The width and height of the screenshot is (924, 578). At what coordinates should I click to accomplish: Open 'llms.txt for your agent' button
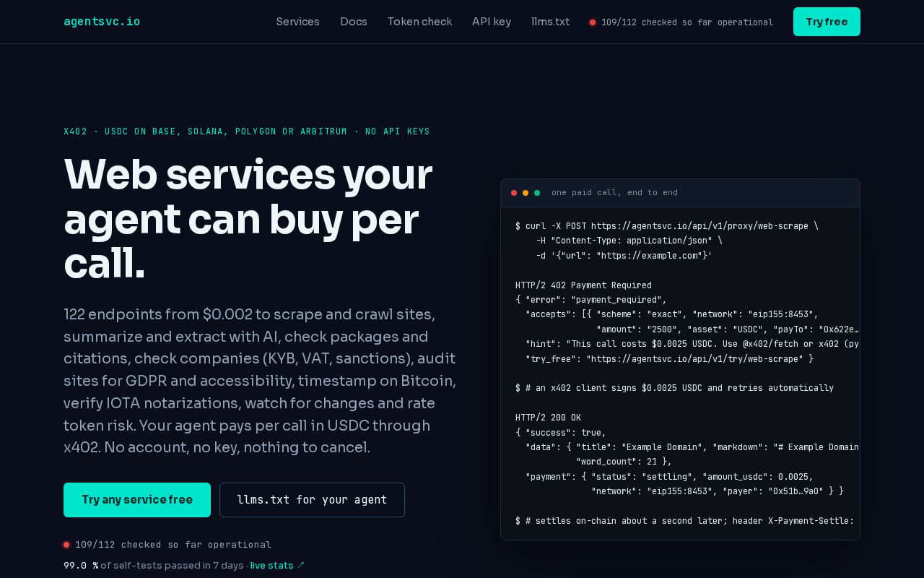pyautogui.click(x=312, y=500)
